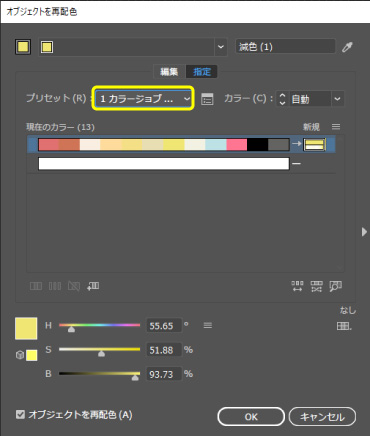
Task: Randomly change saturation and brightness icon
Action: pyautogui.click(x=316, y=286)
